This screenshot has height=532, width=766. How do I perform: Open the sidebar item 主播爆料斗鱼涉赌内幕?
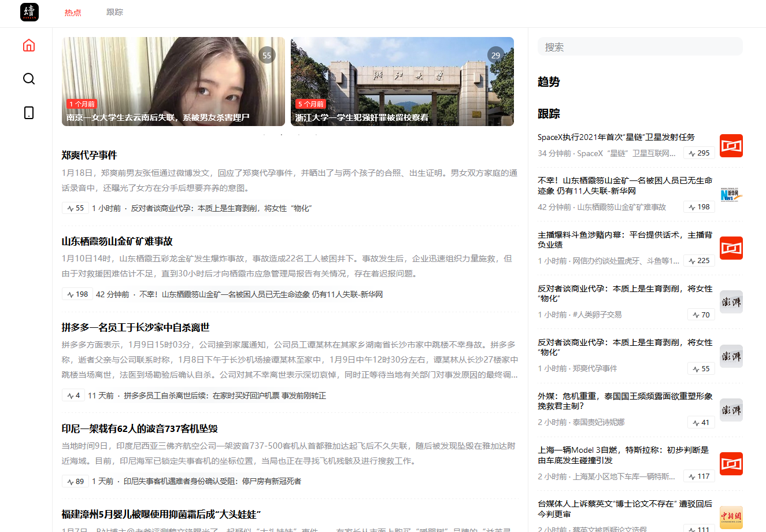[625, 239]
